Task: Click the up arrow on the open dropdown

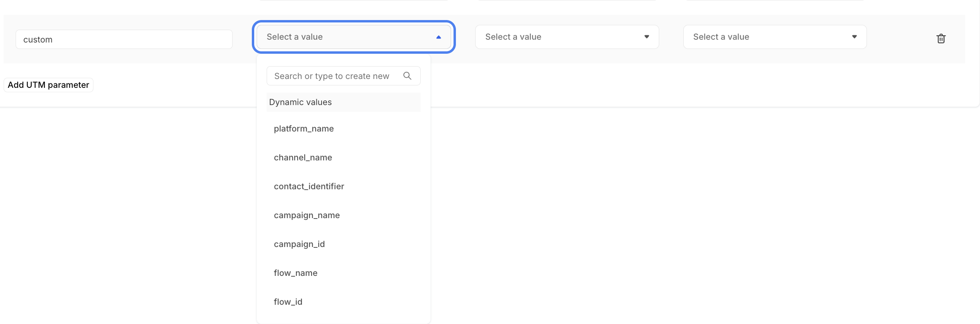Action: [438, 37]
